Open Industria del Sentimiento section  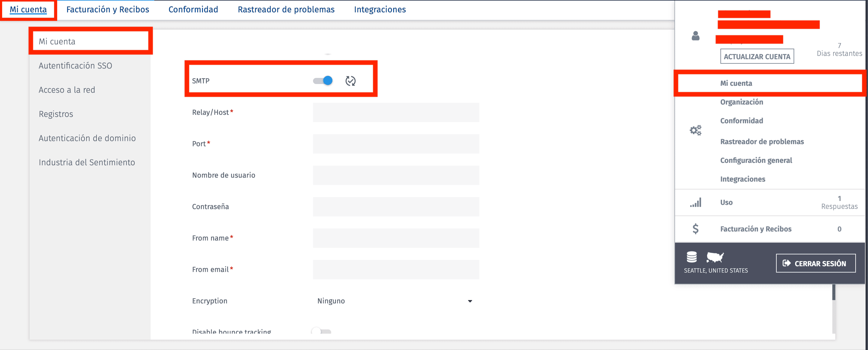click(x=87, y=162)
